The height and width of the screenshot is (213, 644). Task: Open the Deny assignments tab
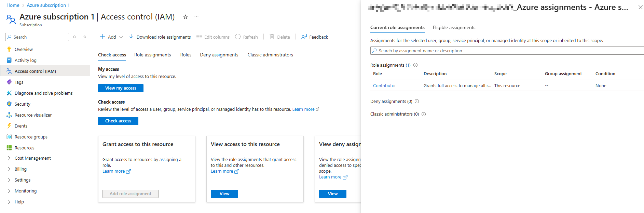[x=219, y=55]
